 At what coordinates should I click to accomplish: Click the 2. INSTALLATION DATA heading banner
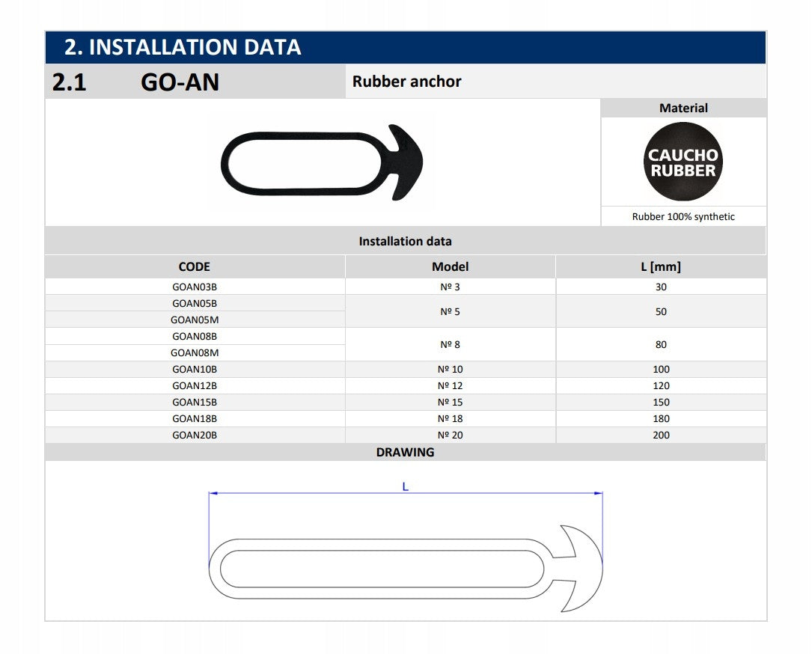pyautogui.click(x=406, y=47)
